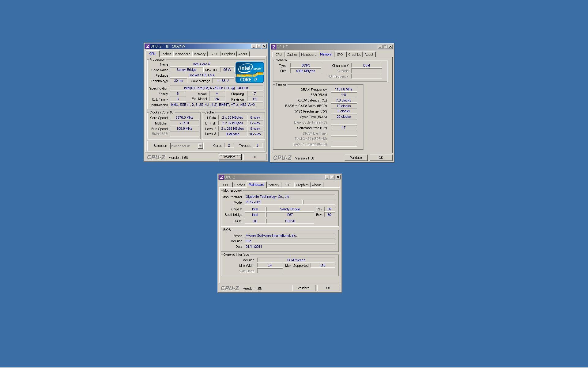Switch to CPU tab in the Mainboard window
The image size is (588, 368).
point(226,185)
